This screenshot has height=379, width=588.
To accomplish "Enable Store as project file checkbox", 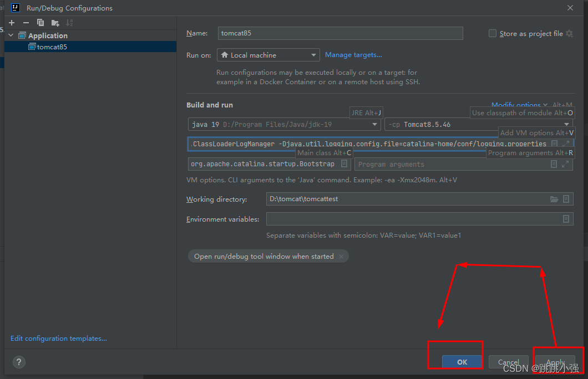I will (493, 33).
